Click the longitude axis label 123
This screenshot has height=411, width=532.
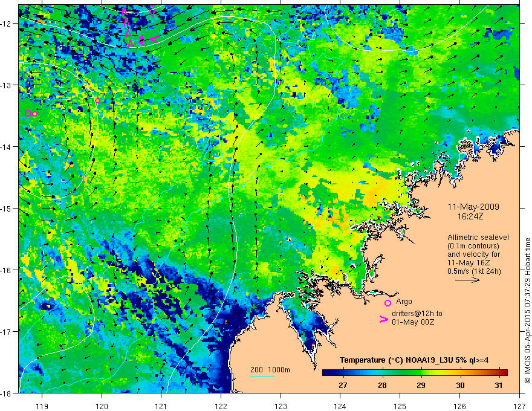281,406
